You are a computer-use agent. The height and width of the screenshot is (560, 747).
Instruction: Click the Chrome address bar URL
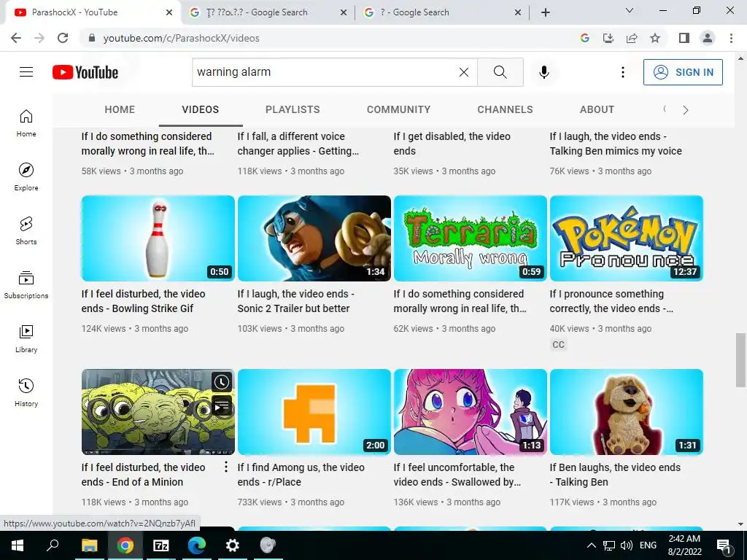pos(182,38)
